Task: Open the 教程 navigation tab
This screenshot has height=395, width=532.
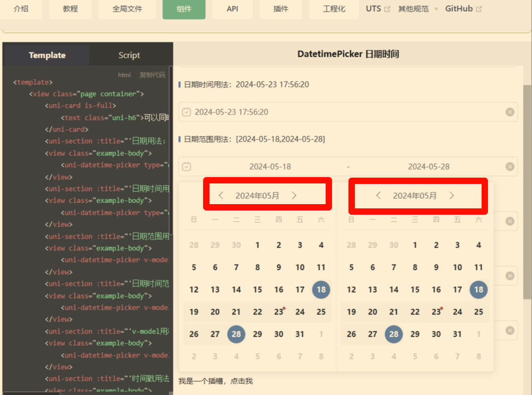Action: [70, 9]
